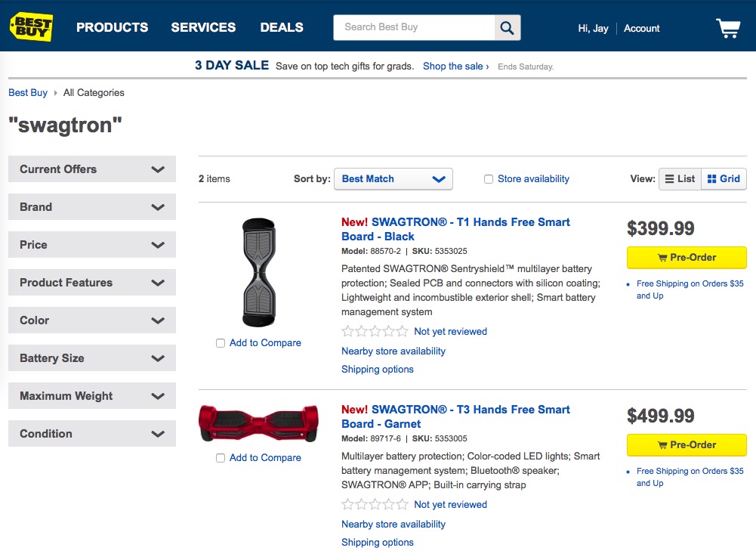Check Add to Compare for T3 Garnet
The image size is (756, 554).
[221, 458]
